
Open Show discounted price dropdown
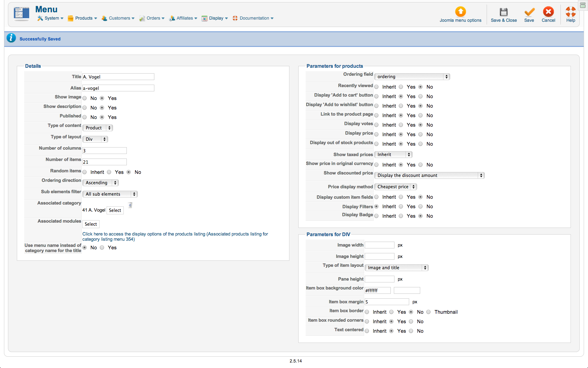[x=429, y=175]
